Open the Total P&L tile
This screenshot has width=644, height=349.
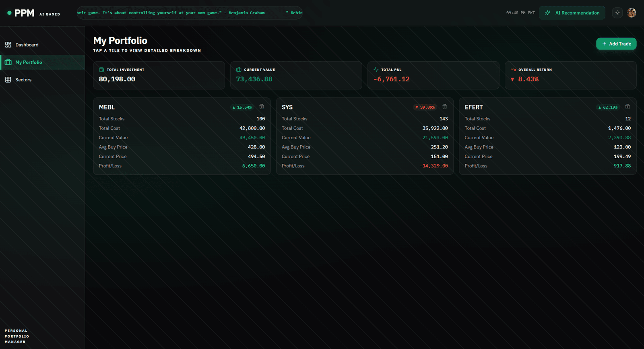(433, 75)
